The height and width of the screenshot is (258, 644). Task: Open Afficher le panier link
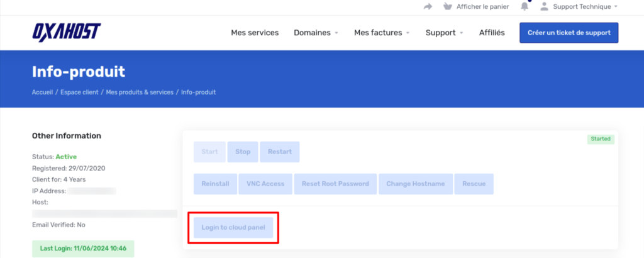(x=482, y=6)
